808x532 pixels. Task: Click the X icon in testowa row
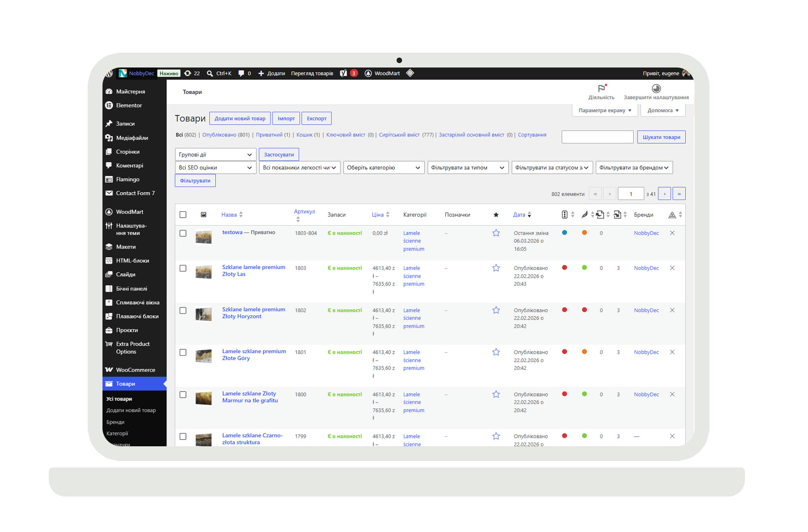(x=672, y=233)
